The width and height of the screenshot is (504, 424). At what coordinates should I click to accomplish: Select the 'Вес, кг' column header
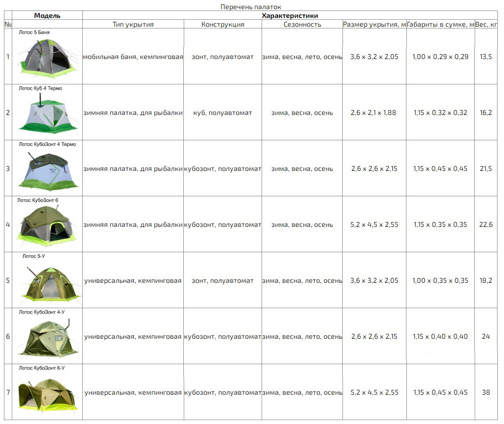486,24
